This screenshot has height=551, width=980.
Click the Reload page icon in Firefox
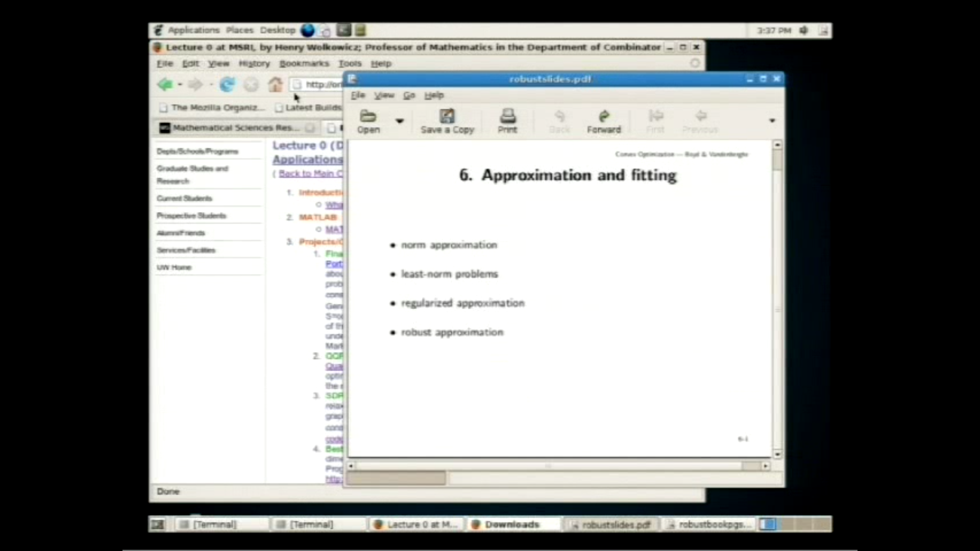coord(228,85)
